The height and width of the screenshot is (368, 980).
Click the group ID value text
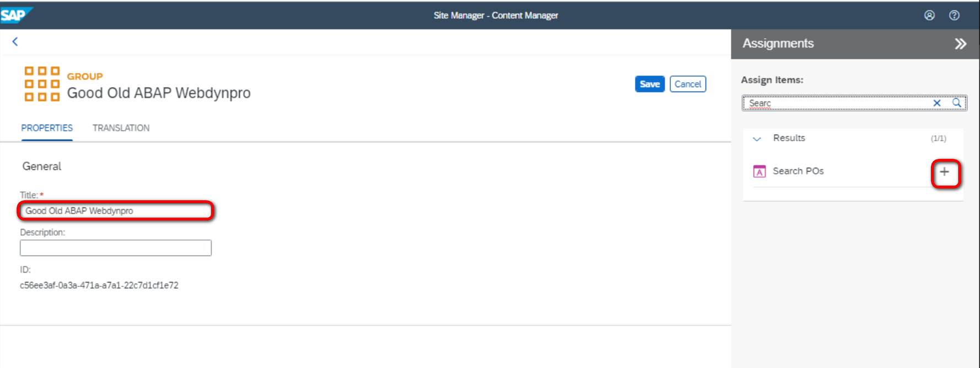(x=99, y=285)
